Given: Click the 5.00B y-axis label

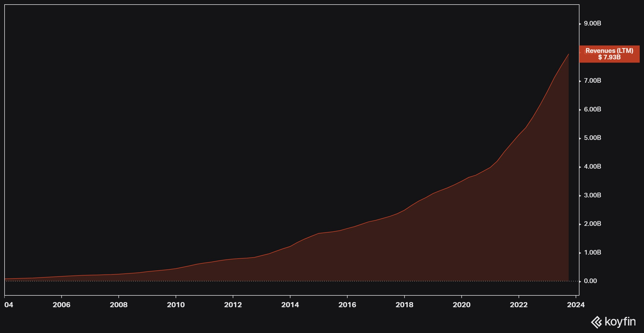Looking at the screenshot, I should [x=592, y=138].
